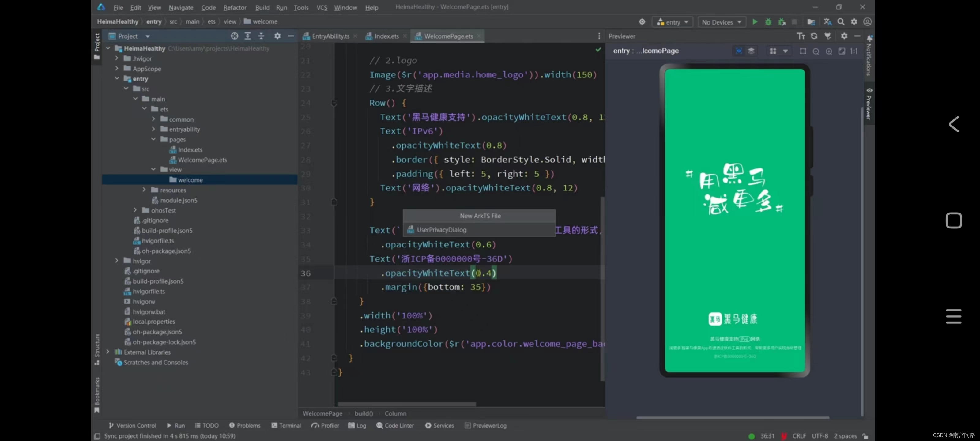The height and width of the screenshot is (441, 980).
Task: Click the Previewer horizontal scrollbar
Action: pyautogui.click(x=733, y=417)
